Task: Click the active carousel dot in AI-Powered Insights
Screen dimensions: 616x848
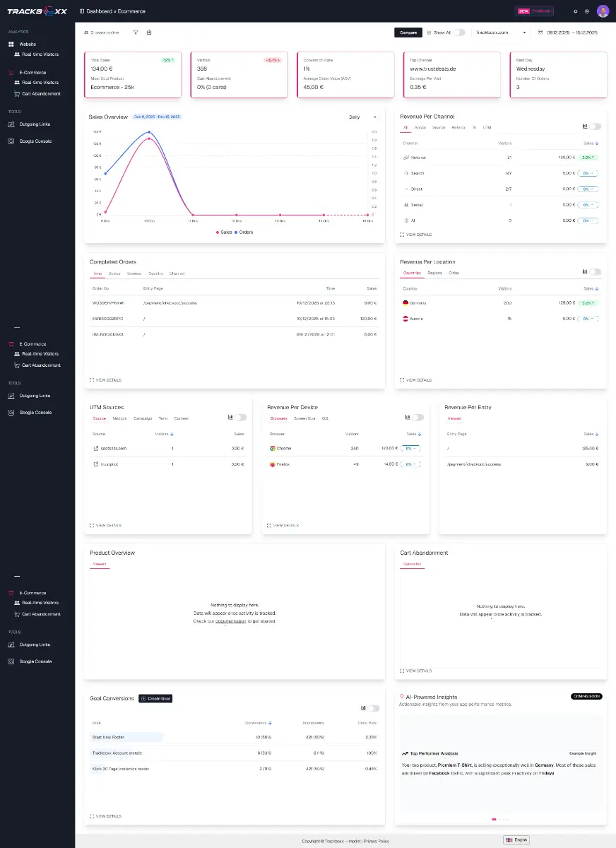Action: click(x=494, y=819)
